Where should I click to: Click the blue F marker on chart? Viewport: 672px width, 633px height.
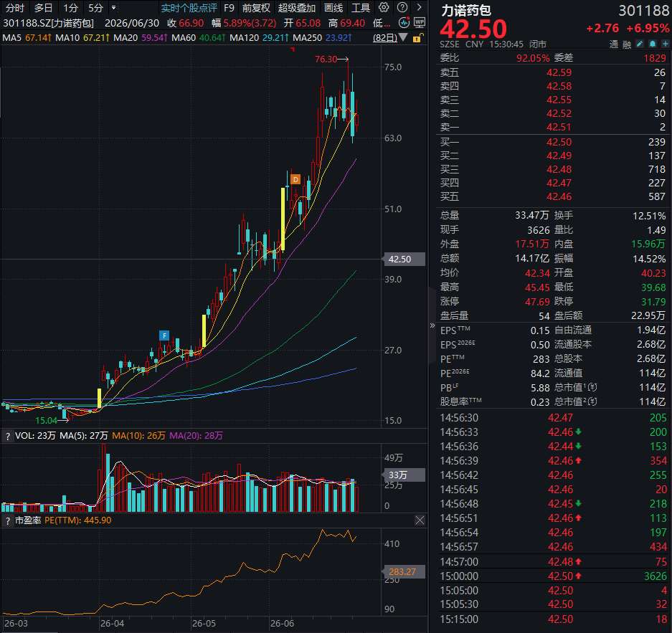(164, 335)
